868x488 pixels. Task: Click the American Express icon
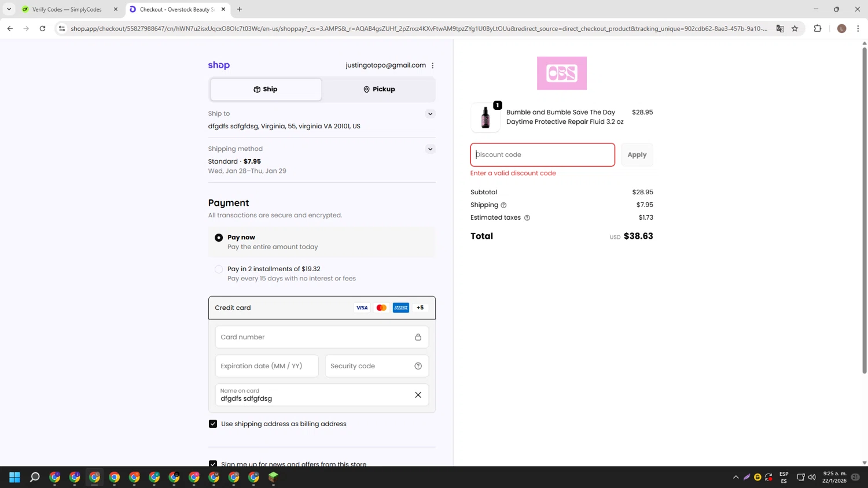coord(401,308)
